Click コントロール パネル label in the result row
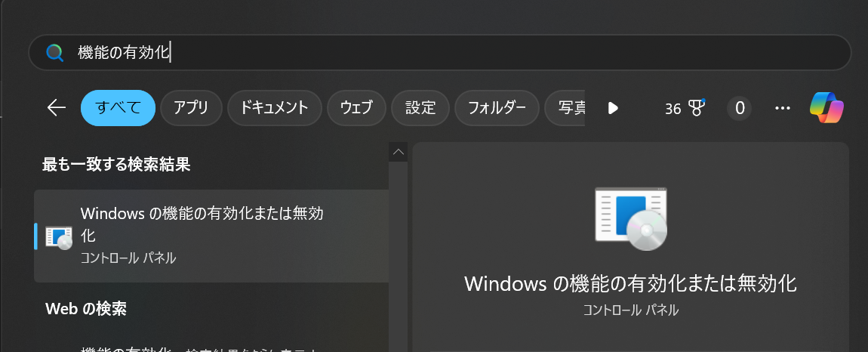Viewport: 868px width, 352px height. pos(128,258)
